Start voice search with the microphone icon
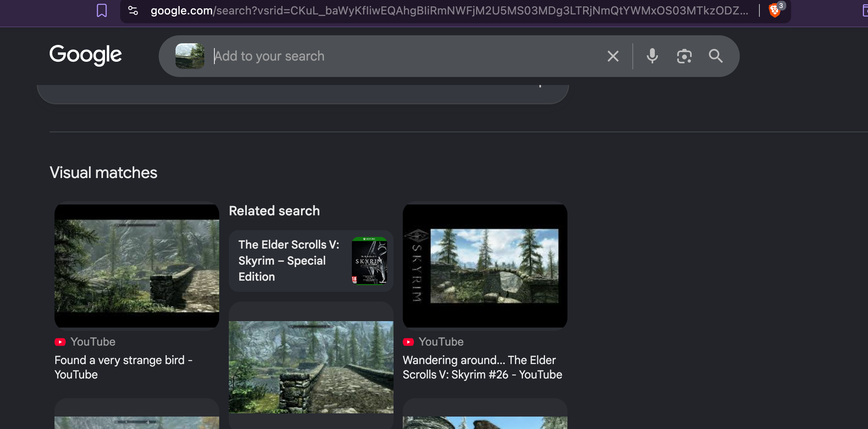This screenshot has height=429, width=868. (x=652, y=56)
